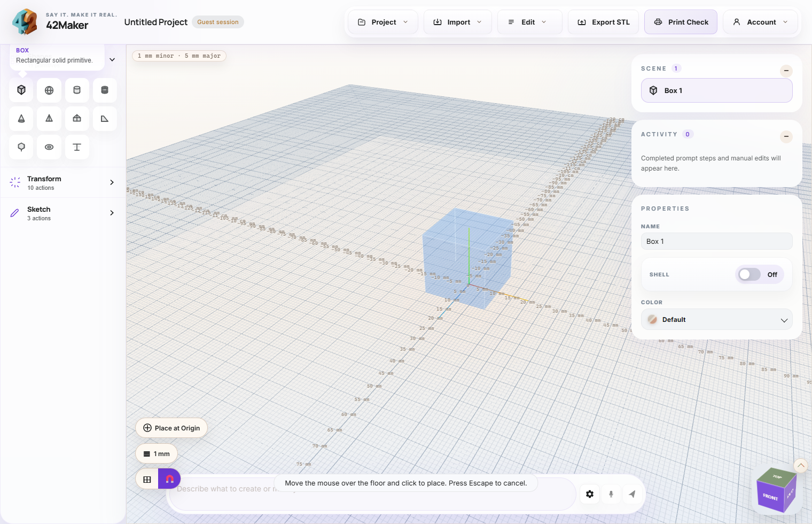Open the Import menu
812x524 pixels.
(458, 22)
